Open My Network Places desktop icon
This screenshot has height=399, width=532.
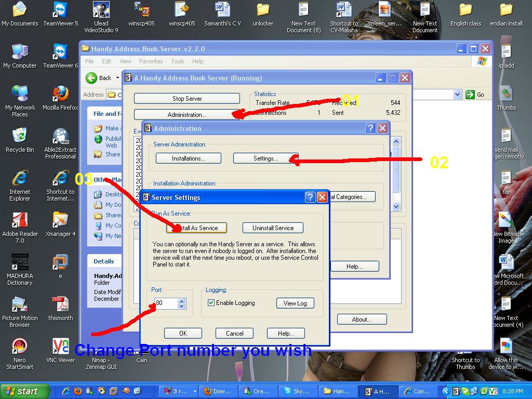(20, 101)
